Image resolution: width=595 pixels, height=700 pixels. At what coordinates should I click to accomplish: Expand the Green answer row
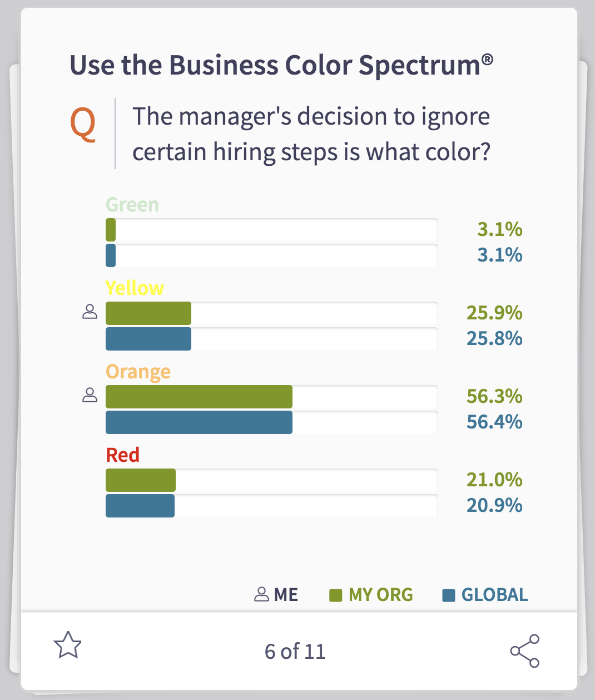coord(132,204)
